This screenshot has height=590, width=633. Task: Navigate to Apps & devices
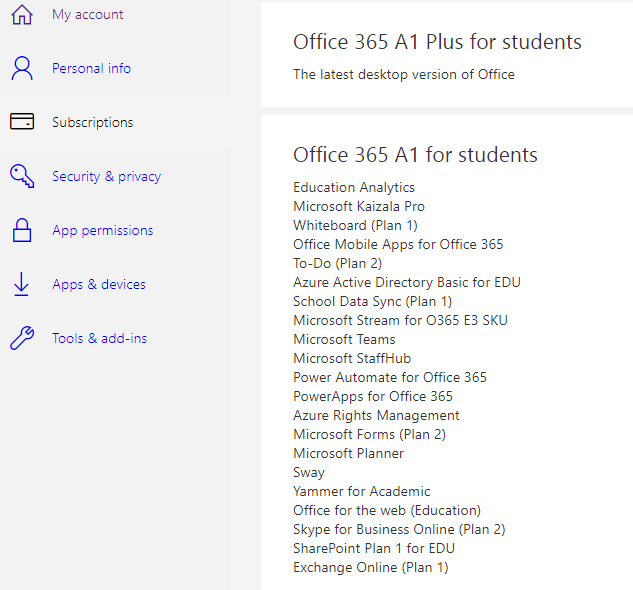pyautogui.click(x=99, y=284)
